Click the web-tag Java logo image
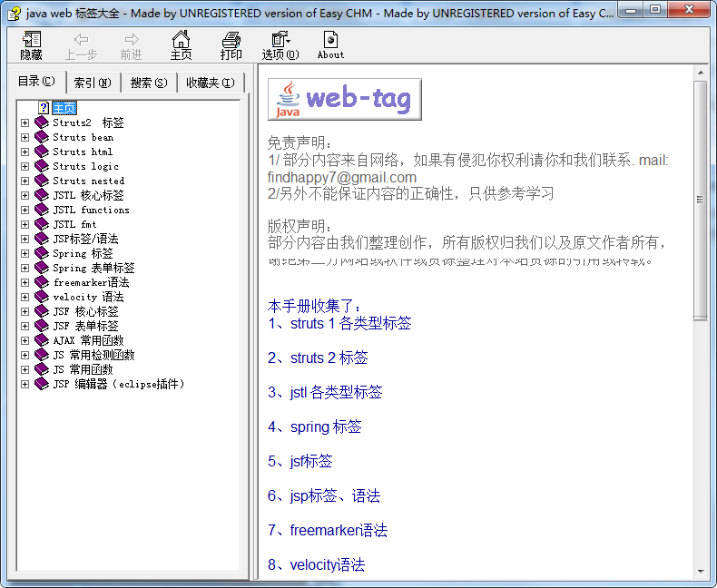This screenshot has height=588, width=717. (x=345, y=99)
